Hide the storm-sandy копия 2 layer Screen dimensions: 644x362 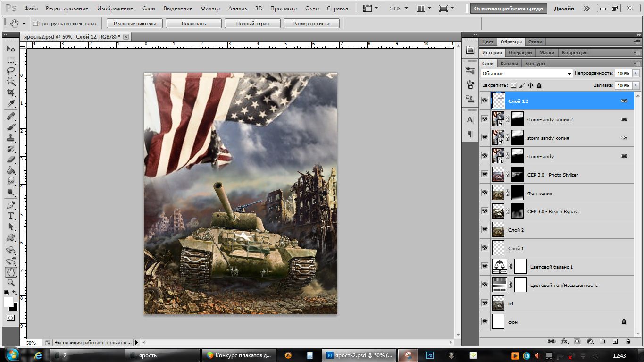(485, 119)
